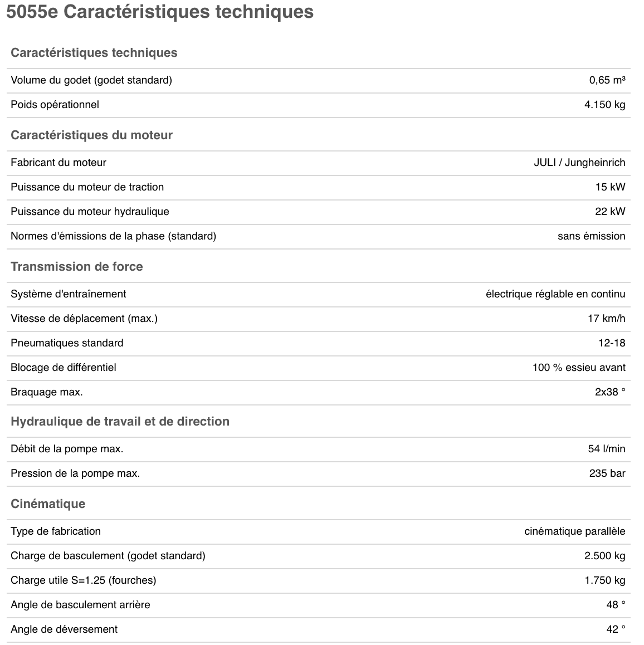Click the sans émission value
644x645 pixels.
591,236
